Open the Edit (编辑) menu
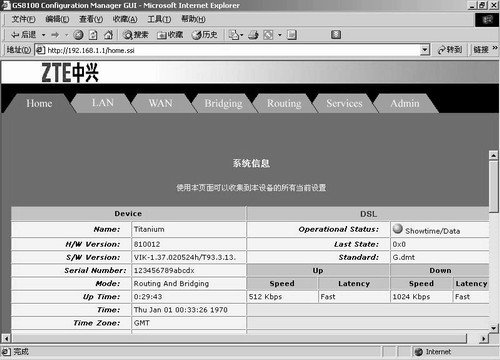This screenshot has width=500, height=360. [57, 19]
